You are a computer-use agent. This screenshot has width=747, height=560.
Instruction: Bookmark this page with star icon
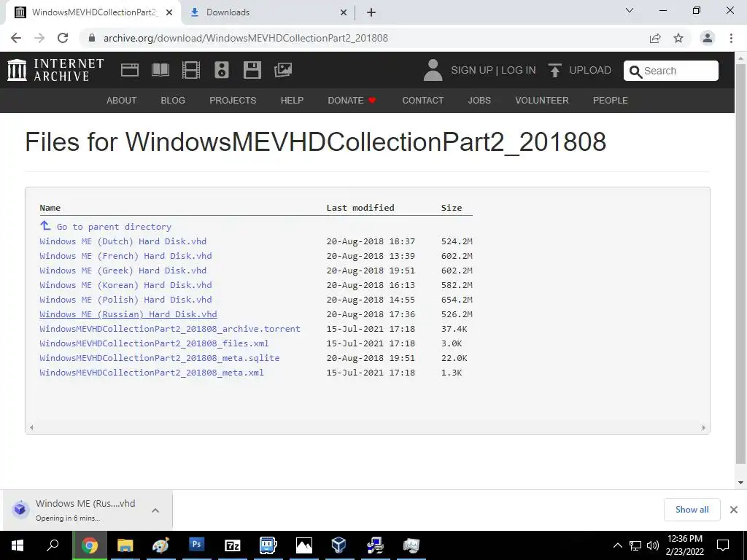[x=678, y=38]
